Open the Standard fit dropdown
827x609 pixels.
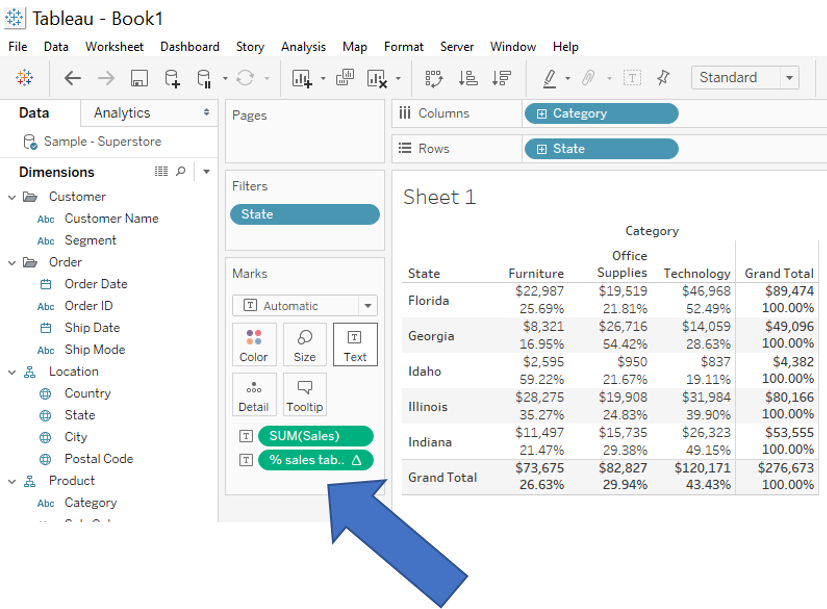click(x=745, y=78)
